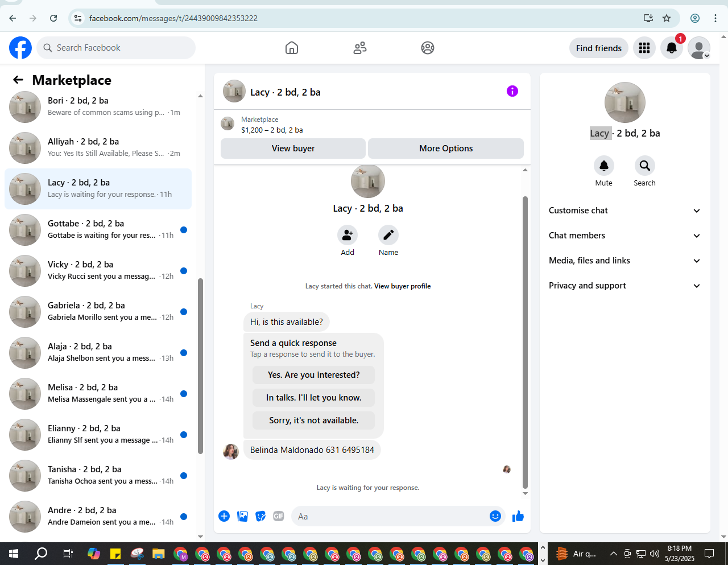Open the View buyer profile link
Screen dimensions: 728x565
402,286
